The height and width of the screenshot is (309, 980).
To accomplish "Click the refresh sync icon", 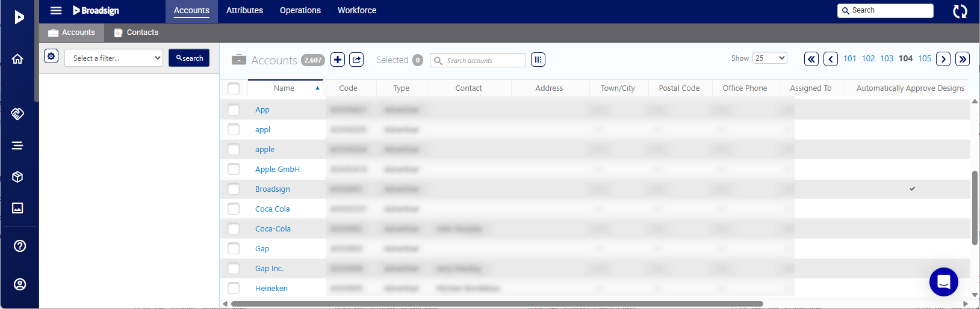I will tap(960, 11).
